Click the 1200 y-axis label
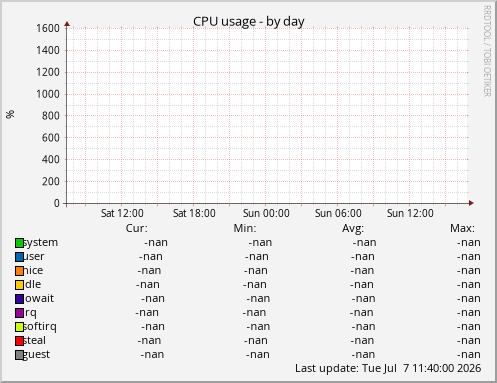The width and height of the screenshot is (497, 383). point(48,72)
